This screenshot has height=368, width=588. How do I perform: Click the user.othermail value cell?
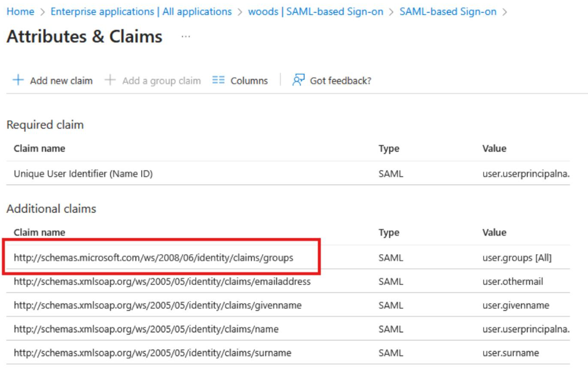pos(512,282)
